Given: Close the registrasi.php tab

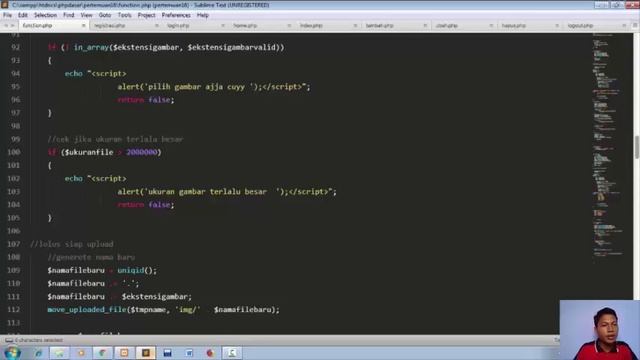Looking at the screenshot, I should 157,26.
